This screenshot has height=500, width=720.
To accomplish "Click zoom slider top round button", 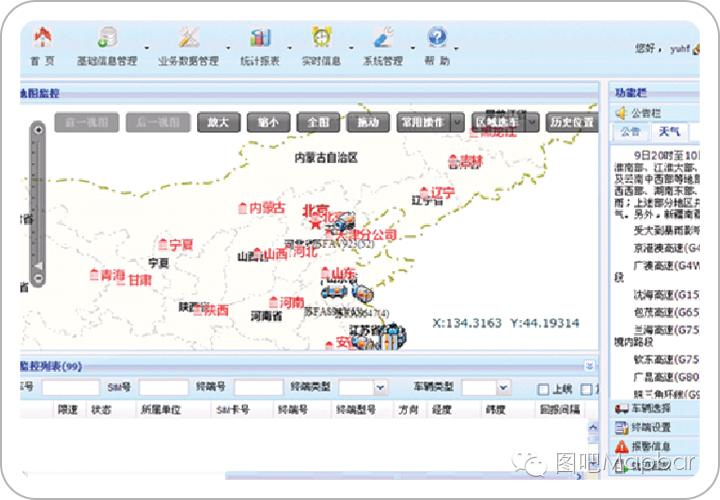I will (38, 129).
